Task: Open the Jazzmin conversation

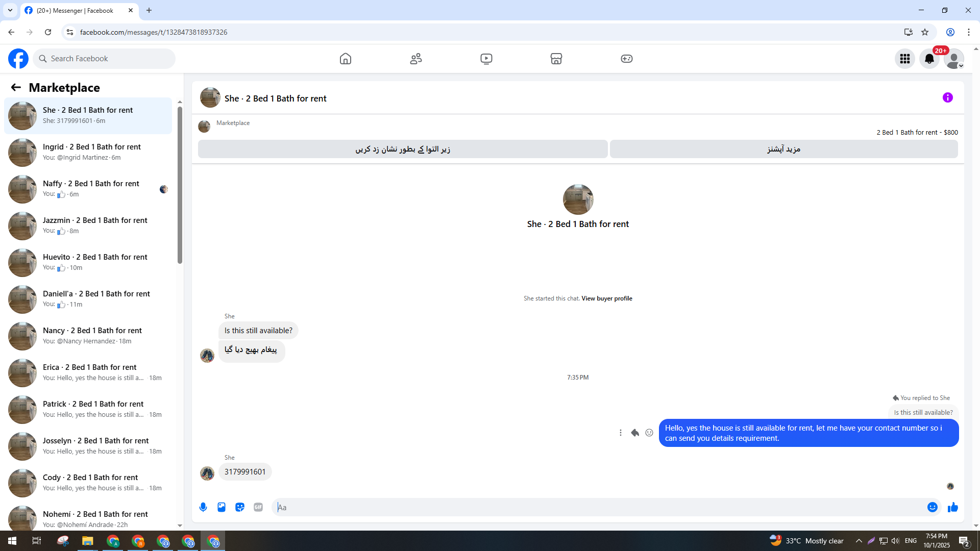Action: [x=88, y=226]
